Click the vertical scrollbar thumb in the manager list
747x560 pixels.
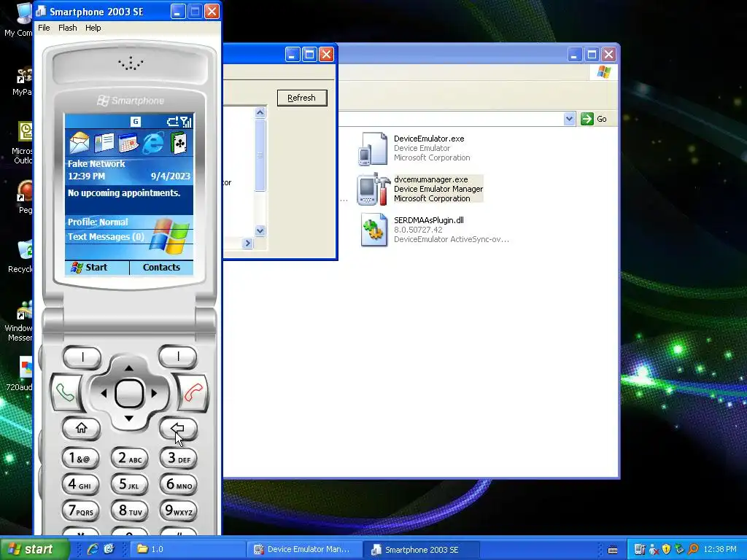(x=260, y=155)
